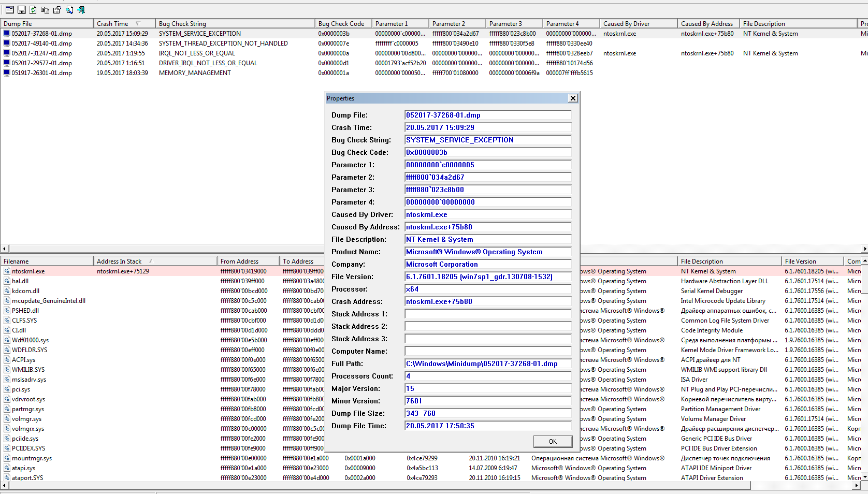Click the Bug Check String field
Viewport: 868px width, 494px height.
[487, 140]
